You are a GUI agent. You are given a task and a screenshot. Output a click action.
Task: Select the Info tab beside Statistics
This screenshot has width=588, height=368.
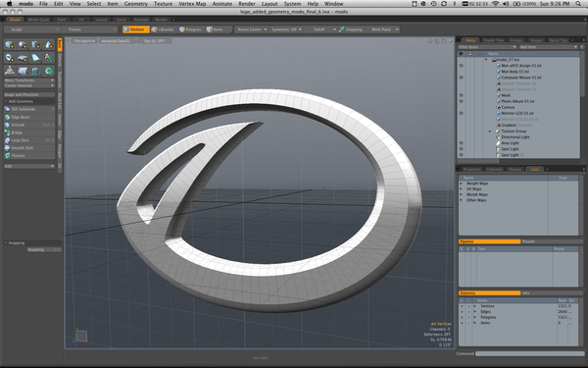click(x=552, y=292)
